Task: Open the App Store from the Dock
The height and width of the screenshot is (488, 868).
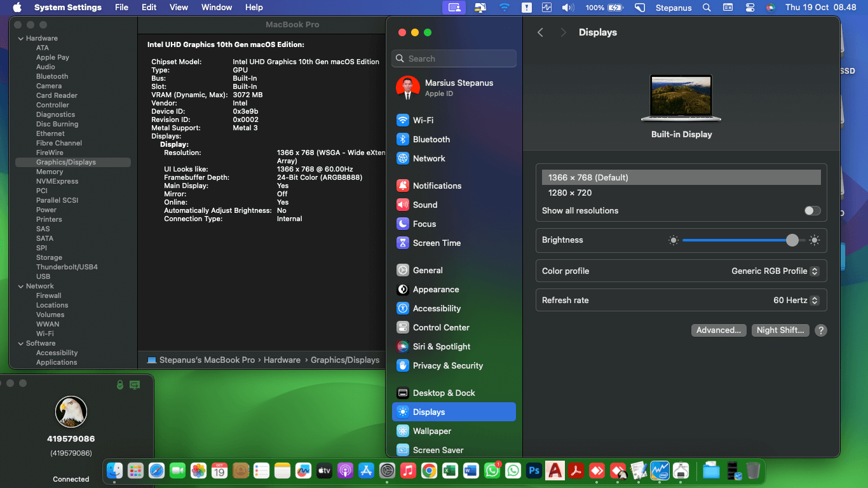Action: point(366,471)
